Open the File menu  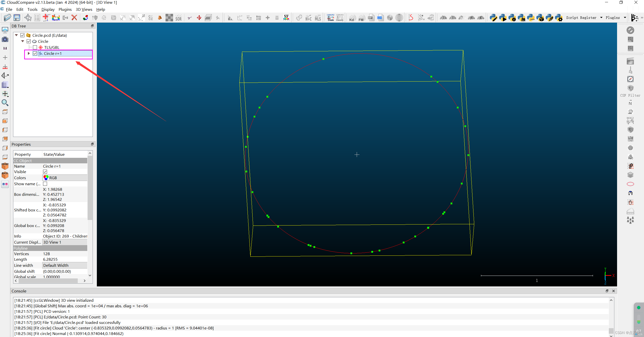click(9, 9)
